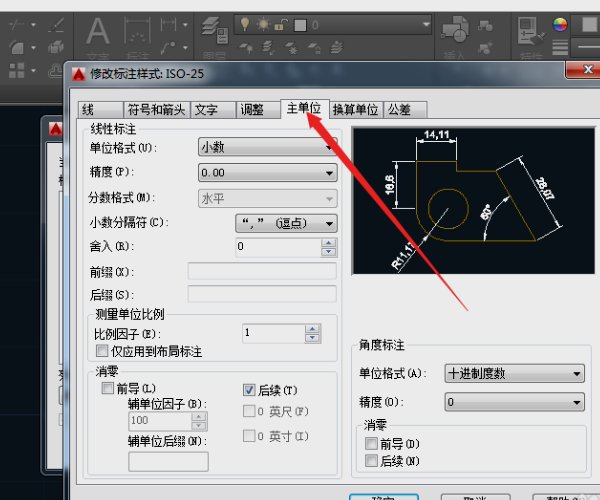Screen dimensions: 600x500
Task: Open the color wheel in the ribbon
Action: pos(560,24)
